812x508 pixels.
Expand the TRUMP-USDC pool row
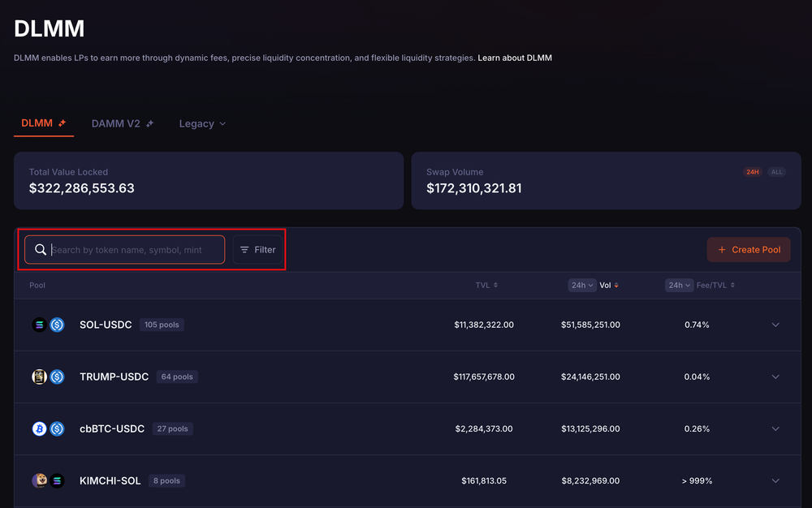click(x=775, y=377)
